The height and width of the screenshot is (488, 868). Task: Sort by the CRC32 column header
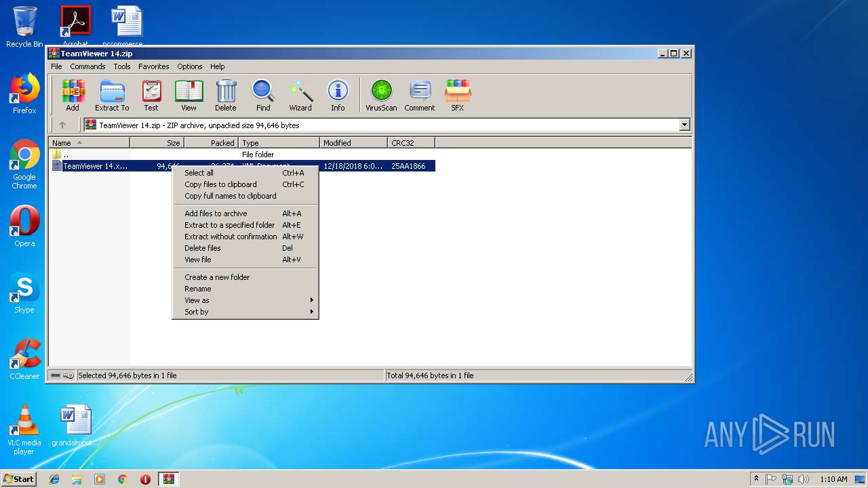click(x=411, y=143)
